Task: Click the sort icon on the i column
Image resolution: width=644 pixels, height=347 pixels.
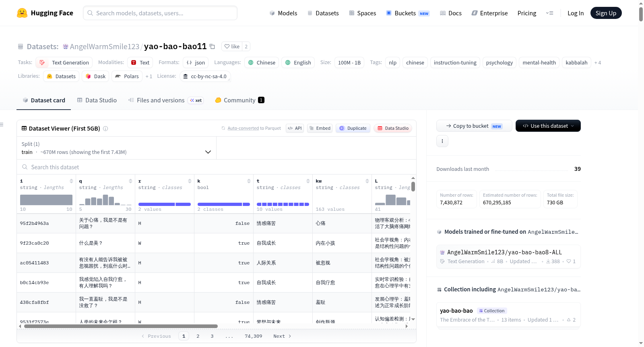Action: 71,181
